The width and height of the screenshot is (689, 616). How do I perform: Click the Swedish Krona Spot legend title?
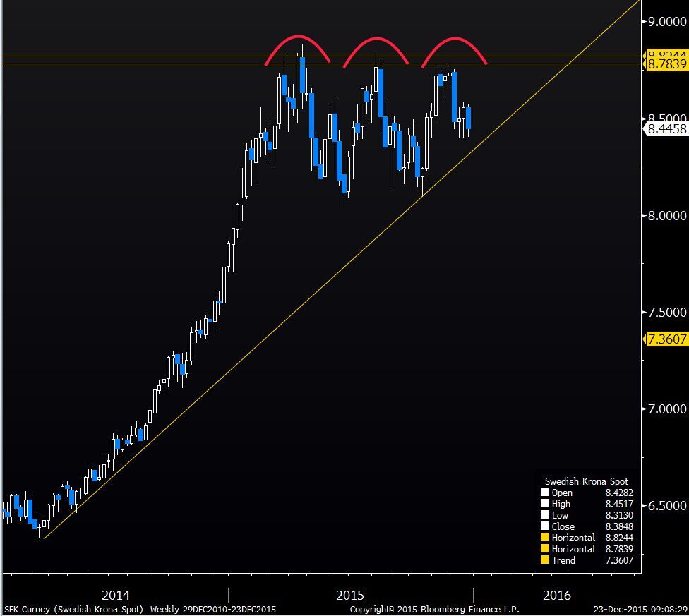coord(586,481)
